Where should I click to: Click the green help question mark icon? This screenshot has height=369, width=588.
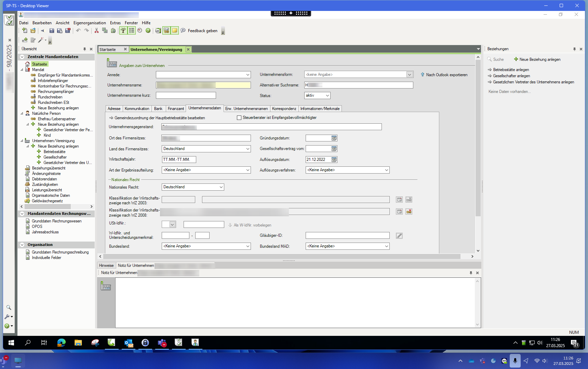point(148,31)
